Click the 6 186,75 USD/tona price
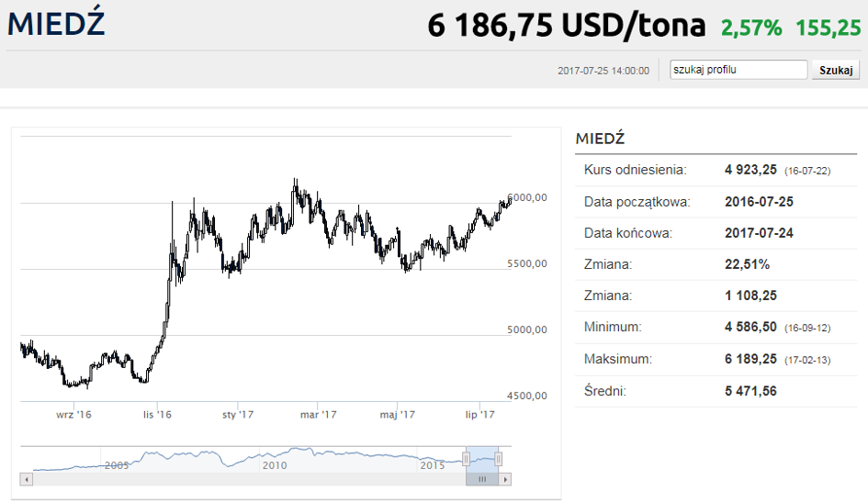The width and height of the screenshot is (868, 502). point(567,26)
